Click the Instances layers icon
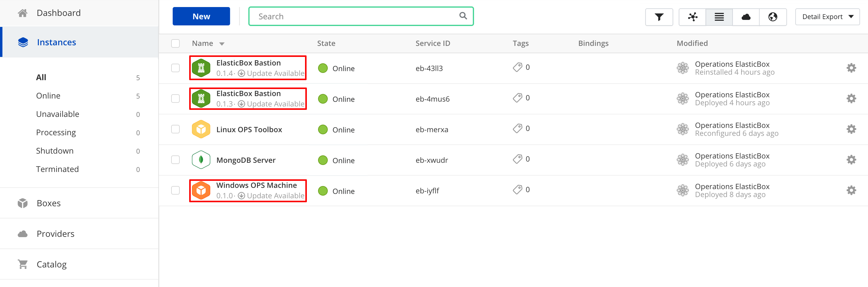 click(x=23, y=43)
